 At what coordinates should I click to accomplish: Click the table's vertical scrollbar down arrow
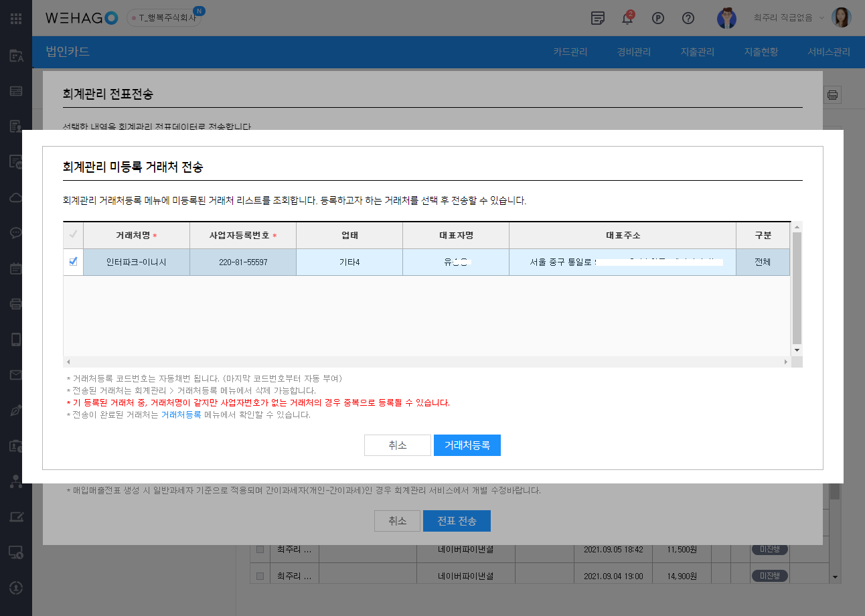tap(796, 350)
